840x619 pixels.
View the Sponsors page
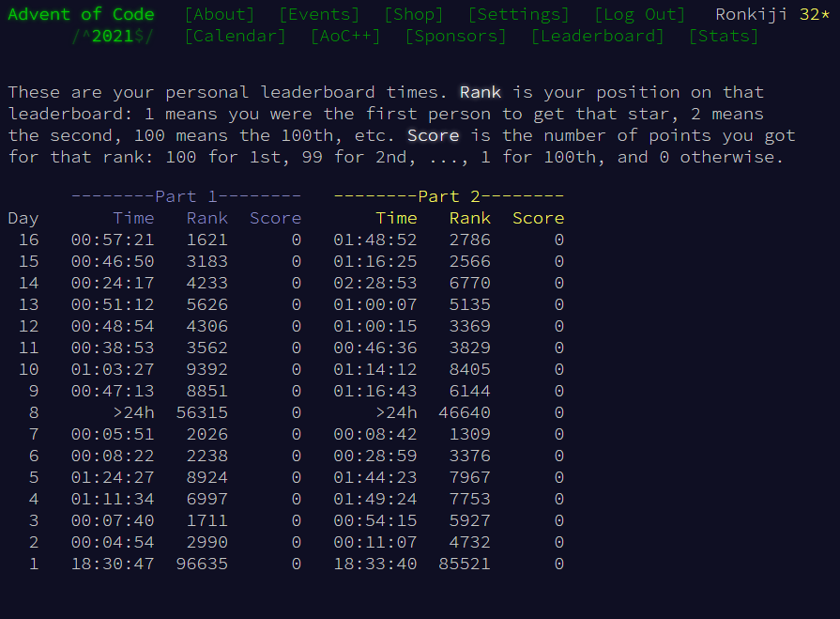455,36
